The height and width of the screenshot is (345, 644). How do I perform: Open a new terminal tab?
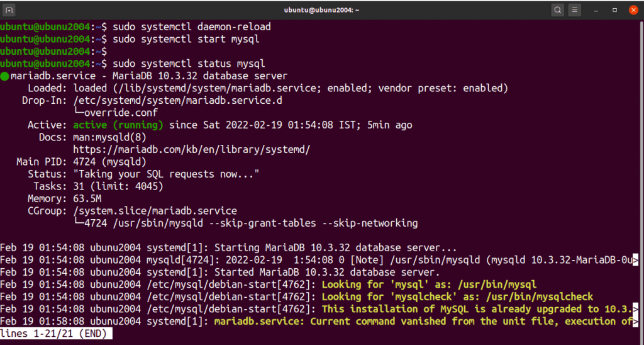pos(10,10)
